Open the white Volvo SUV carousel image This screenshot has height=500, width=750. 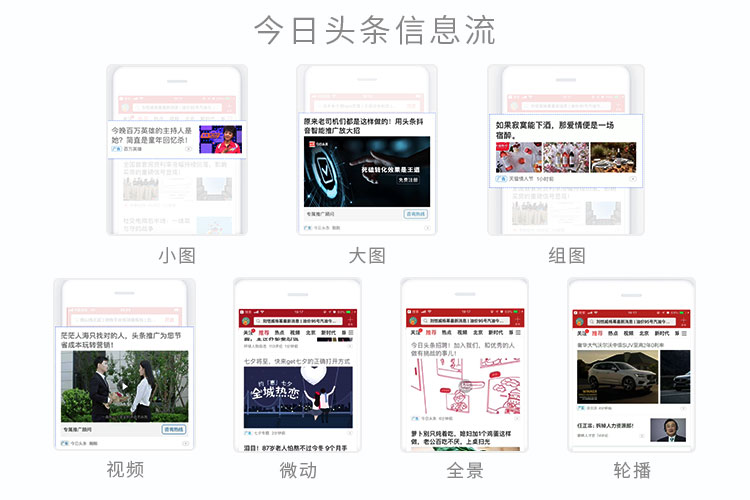tap(617, 377)
